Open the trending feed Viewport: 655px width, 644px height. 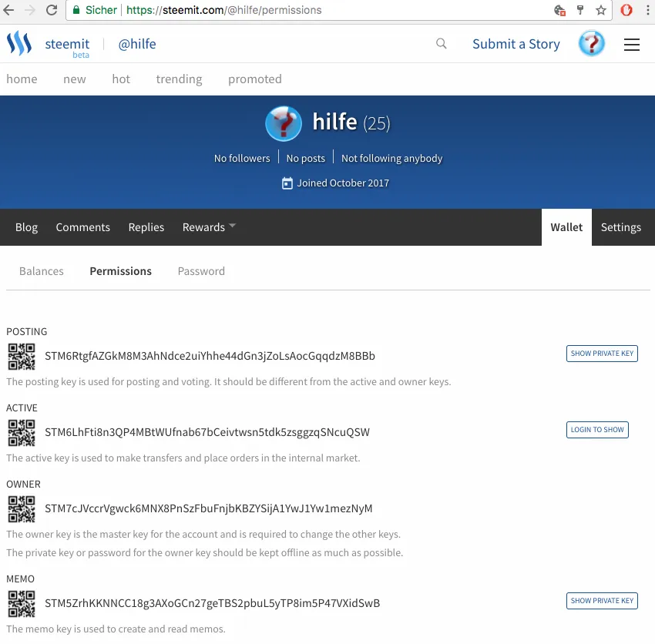[179, 79]
